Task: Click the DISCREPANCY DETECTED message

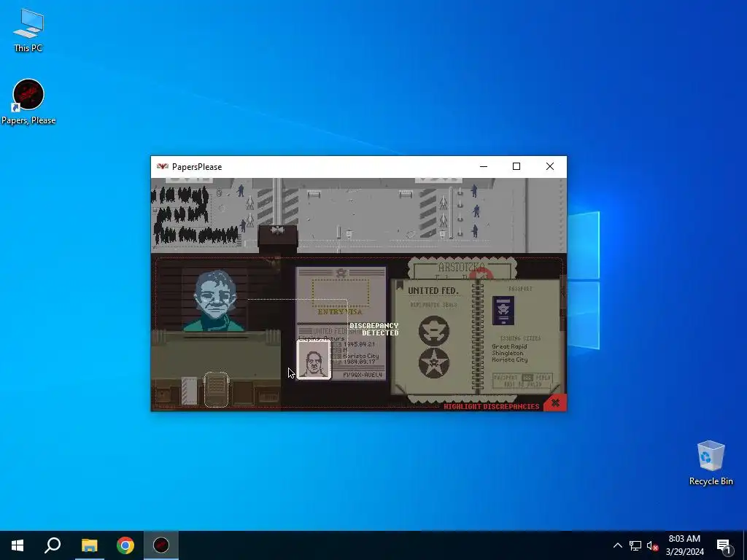Action: (374, 329)
